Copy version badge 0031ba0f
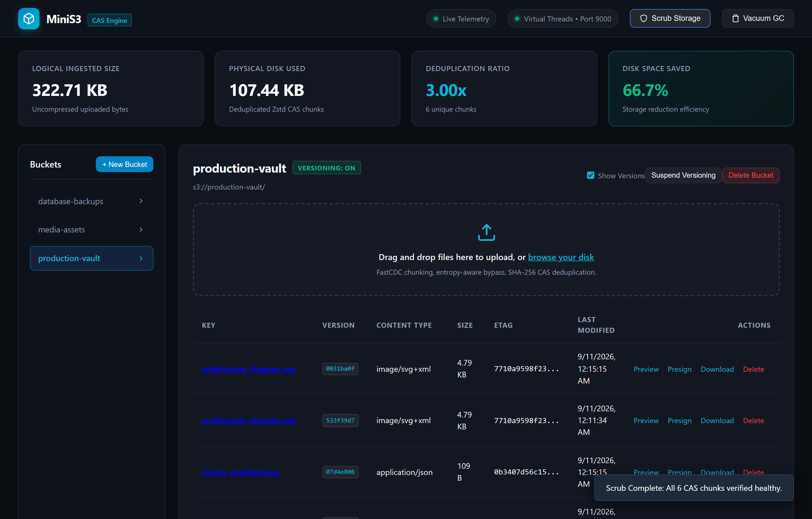Screen dimensions: 812x519 (340, 368)
